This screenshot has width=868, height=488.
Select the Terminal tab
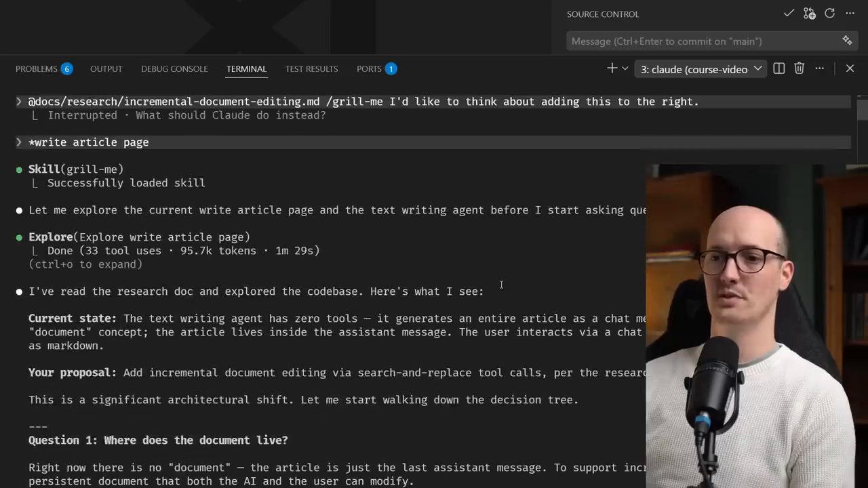pyautogui.click(x=247, y=69)
